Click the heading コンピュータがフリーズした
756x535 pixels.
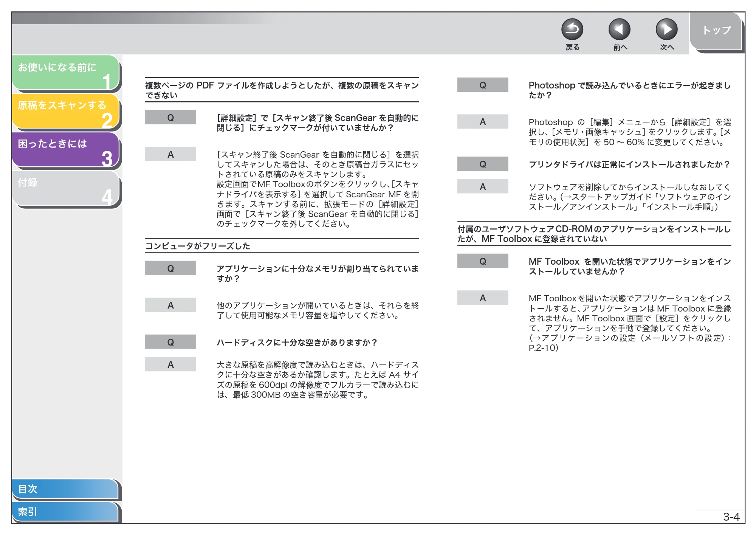click(x=198, y=246)
